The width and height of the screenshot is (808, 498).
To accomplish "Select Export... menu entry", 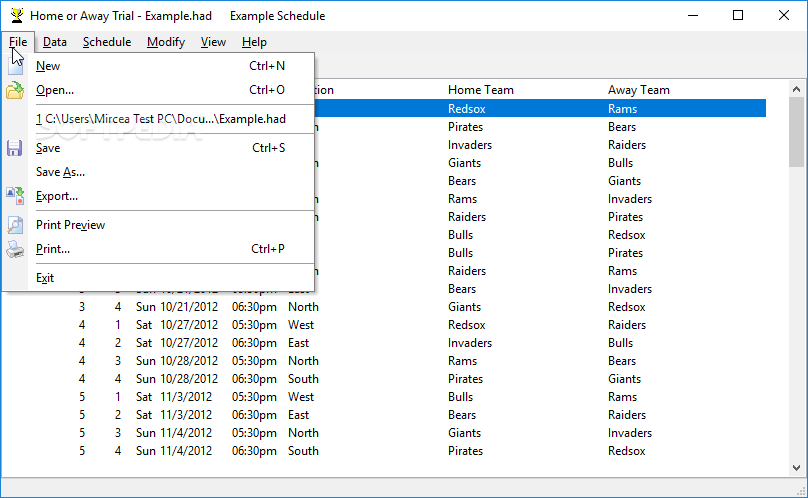I will tap(158, 196).
